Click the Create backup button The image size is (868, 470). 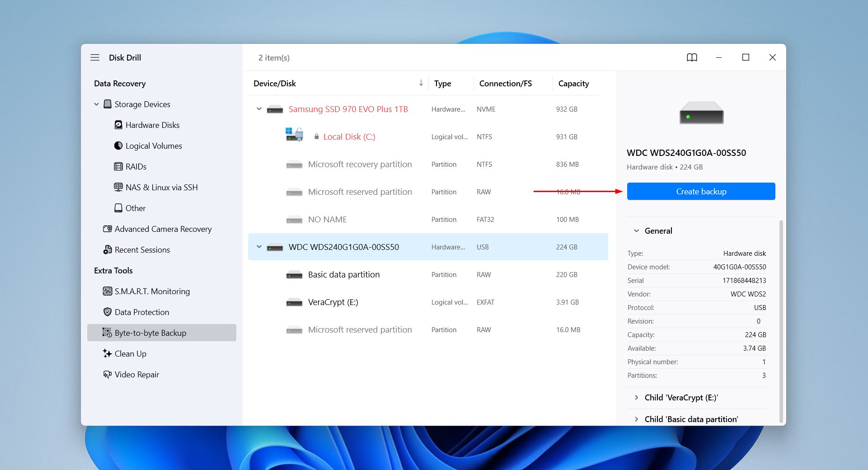pos(701,191)
